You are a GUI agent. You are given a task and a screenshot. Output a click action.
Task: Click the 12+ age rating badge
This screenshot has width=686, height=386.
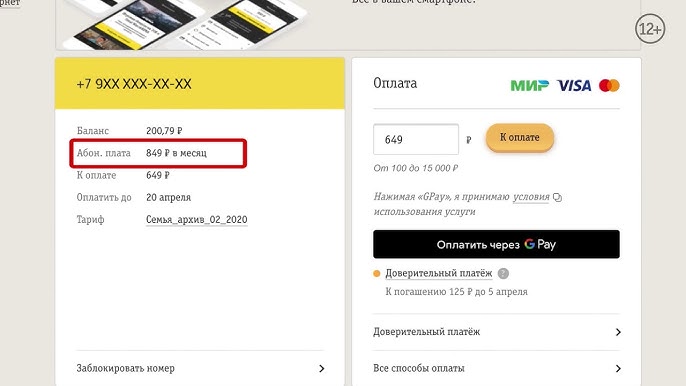pos(650,29)
